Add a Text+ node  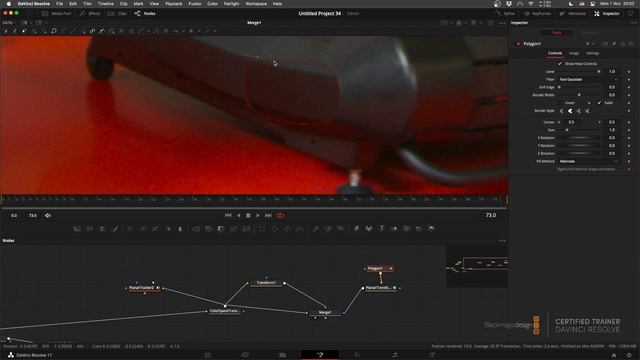[x=102, y=229]
